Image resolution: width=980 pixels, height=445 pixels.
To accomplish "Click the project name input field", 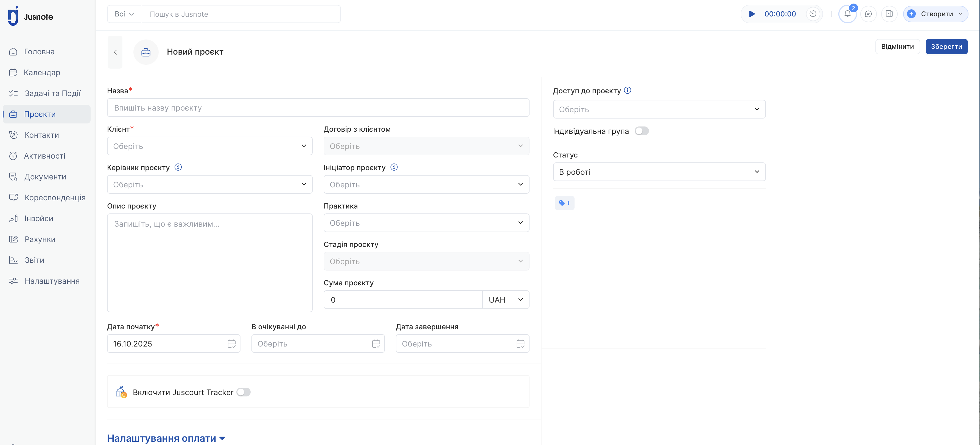I will (x=318, y=108).
